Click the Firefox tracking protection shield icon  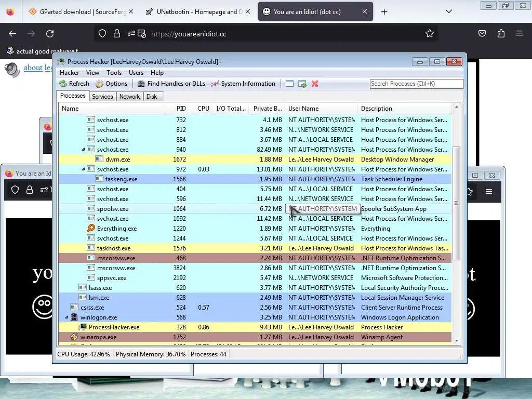pos(102,34)
